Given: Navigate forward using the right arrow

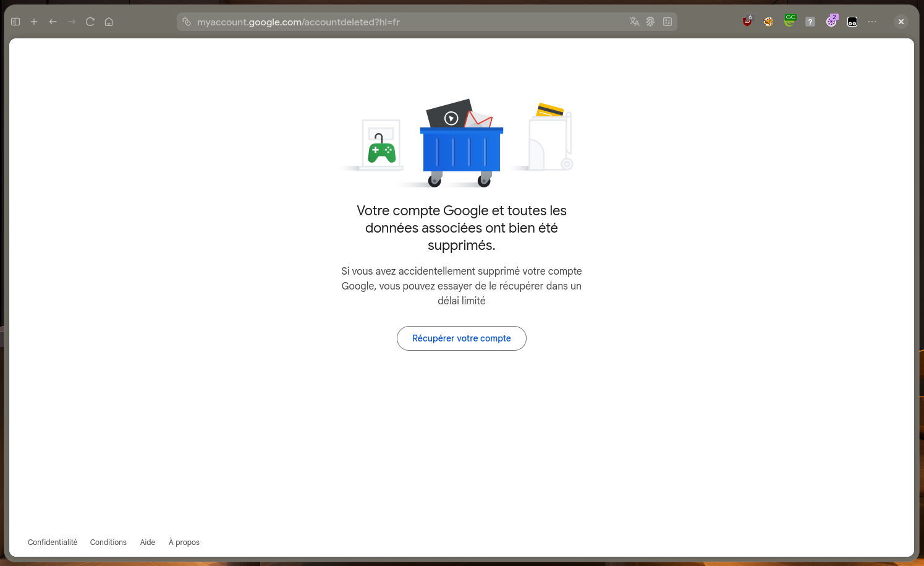Looking at the screenshot, I should pyautogui.click(x=71, y=21).
